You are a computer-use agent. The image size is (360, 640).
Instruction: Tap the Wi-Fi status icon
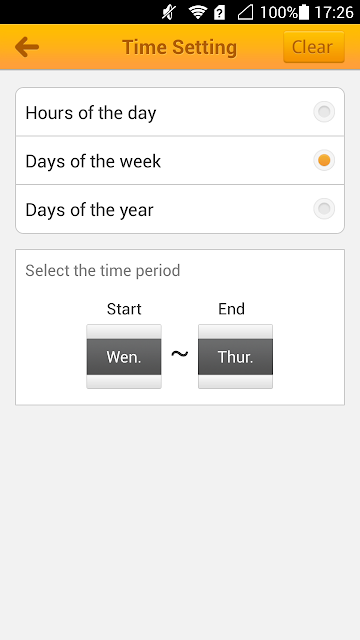click(x=198, y=13)
